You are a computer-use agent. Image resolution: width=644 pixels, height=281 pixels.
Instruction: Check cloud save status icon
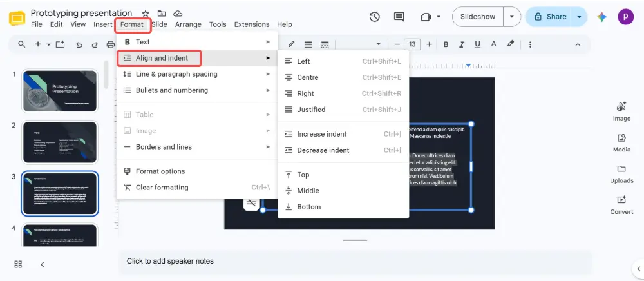(178, 14)
